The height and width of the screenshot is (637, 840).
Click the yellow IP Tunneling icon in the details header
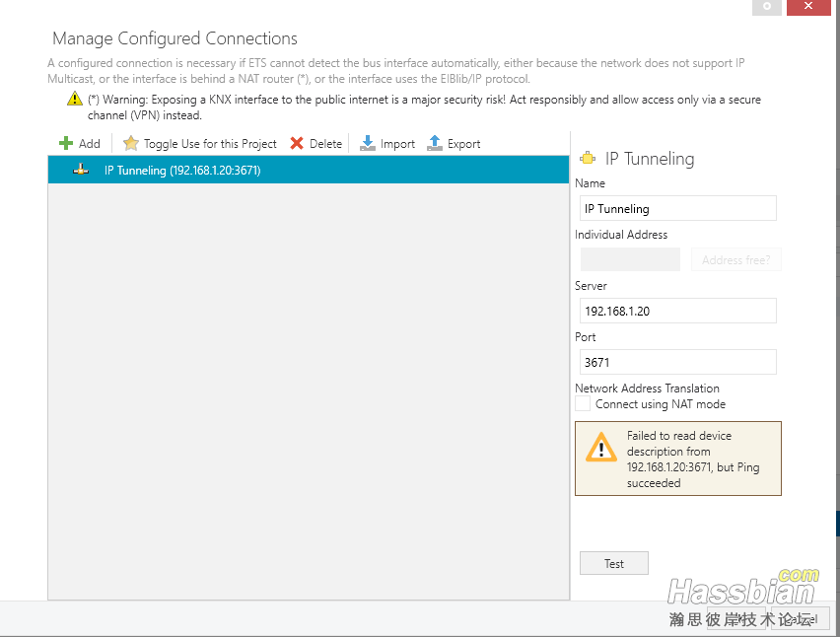589,159
